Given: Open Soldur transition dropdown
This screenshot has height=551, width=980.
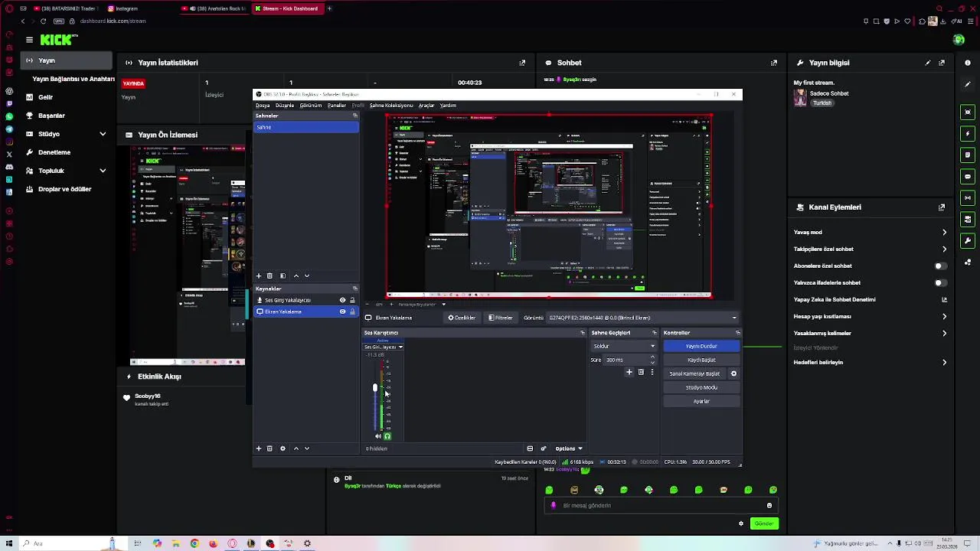Looking at the screenshot, I should coord(624,346).
